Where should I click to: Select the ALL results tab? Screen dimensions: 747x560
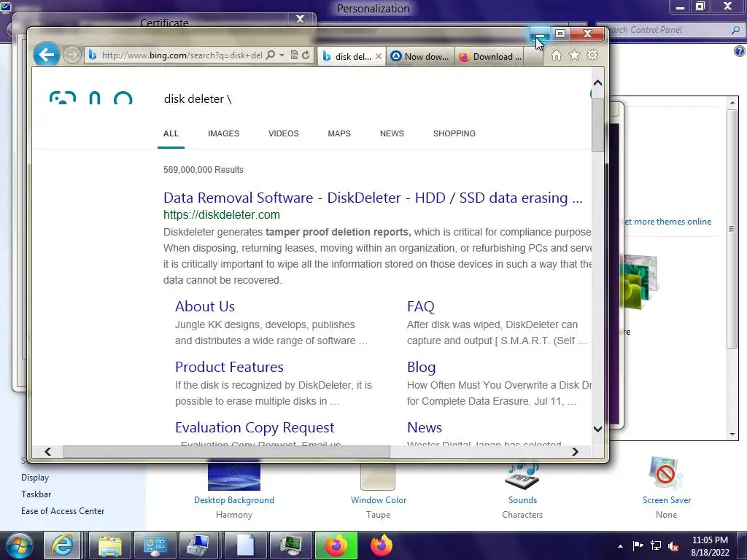click(171, 133)
